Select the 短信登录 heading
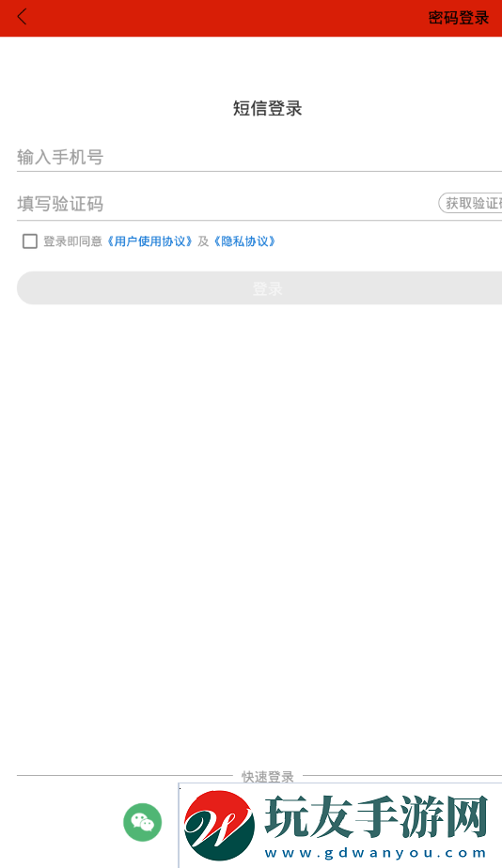The width and height of the screenshot is (502, 868). (x=268, y=109)
